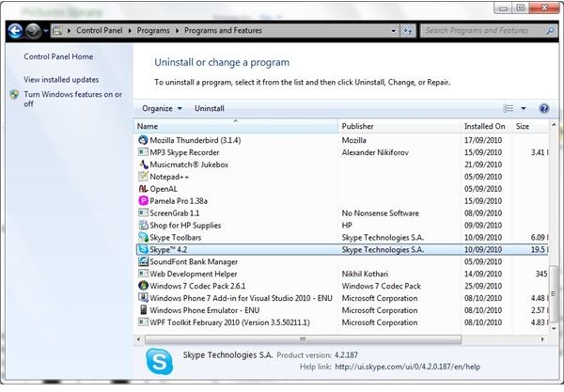Image resolution: width=564 pixels, height=392 pixels.
Task: Open the view options dropdown arrow
Action: 524,108
